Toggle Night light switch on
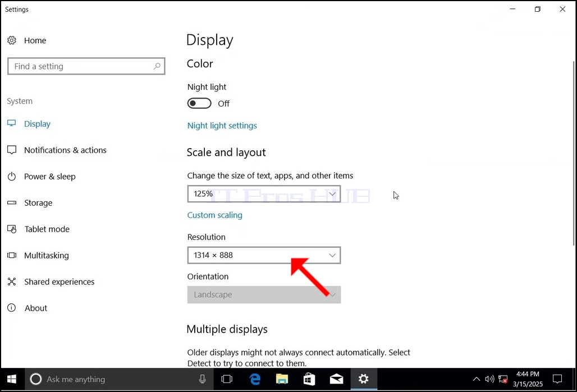577x392 pixels. pyautogui.click(x=199, y=103)
